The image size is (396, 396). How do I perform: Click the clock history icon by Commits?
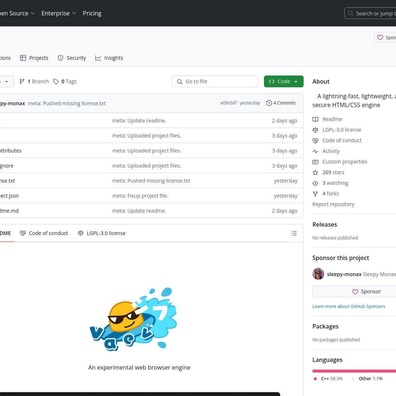[269, 103]
